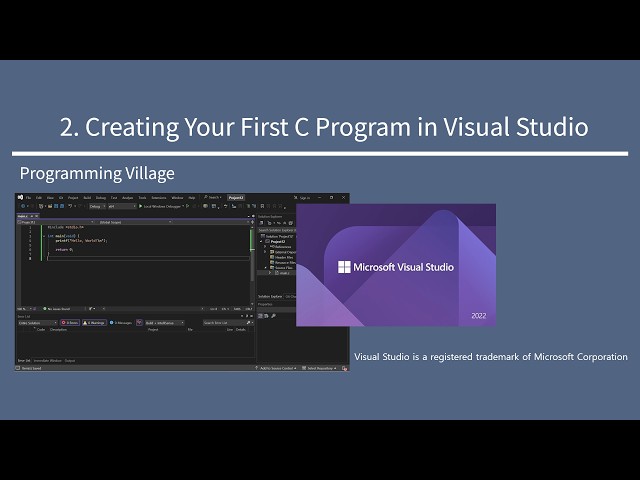Click the Project column header in Error List

[x=153, y=330]
